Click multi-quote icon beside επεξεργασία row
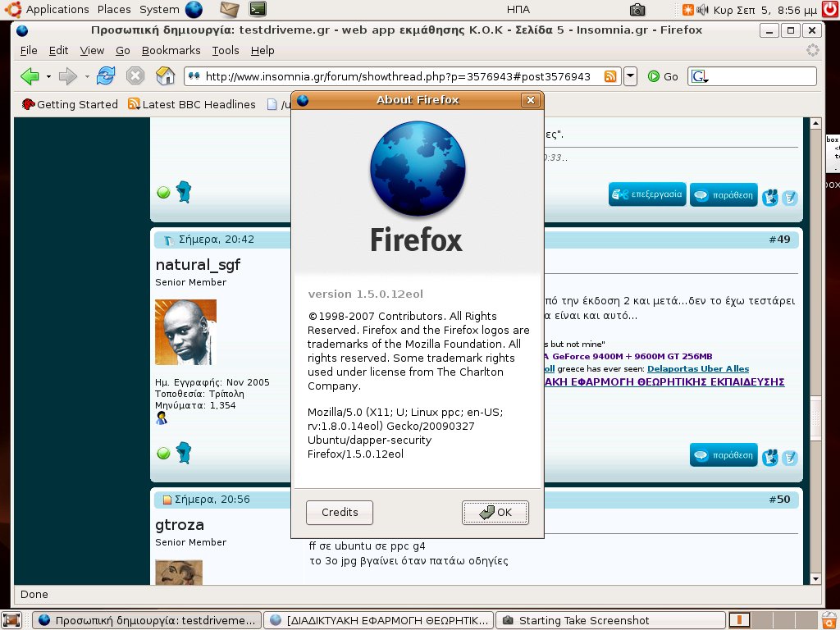 point(769,197)
